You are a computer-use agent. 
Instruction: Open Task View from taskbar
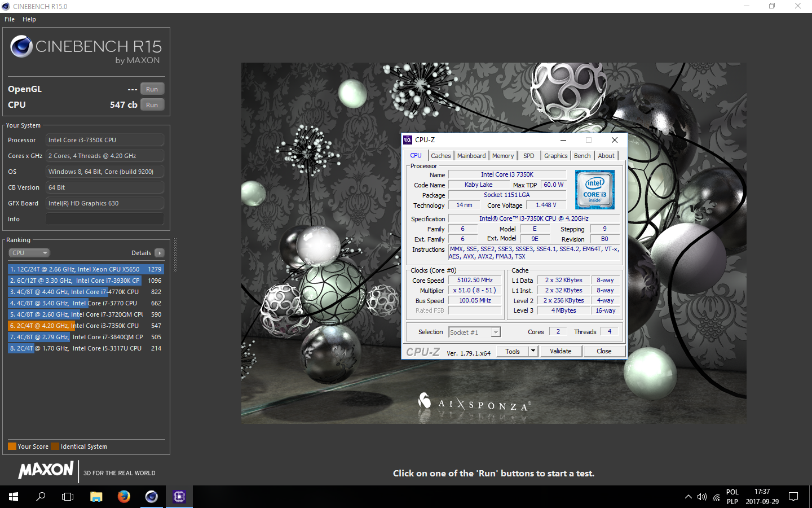click(68, 497)
